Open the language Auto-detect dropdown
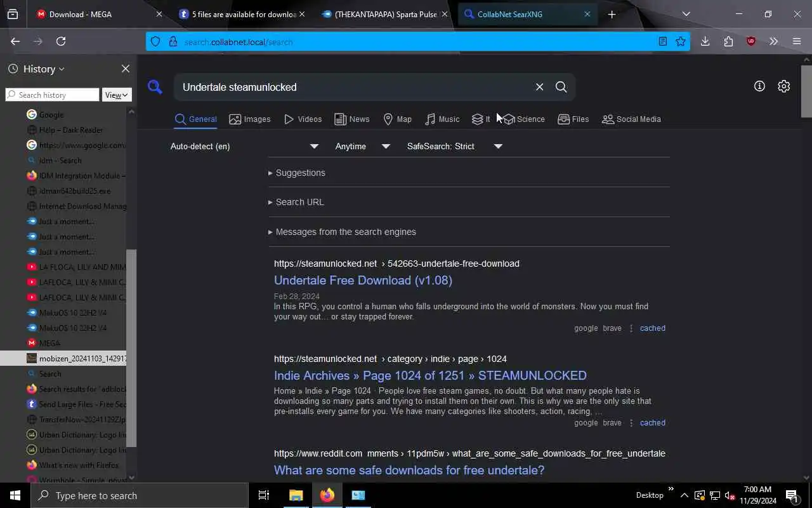This screenshot has height=508, width=812. tap(245, 146)
